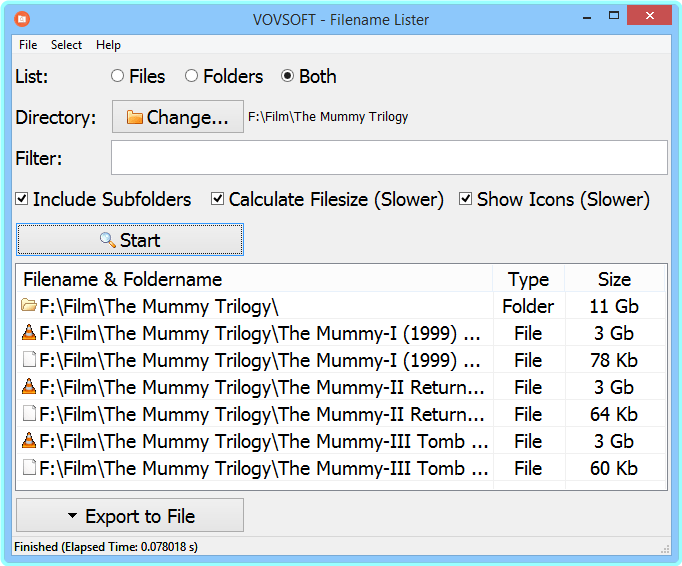Open the Export to File dropdown
This screenshot has height=566, width=682.
130,516
